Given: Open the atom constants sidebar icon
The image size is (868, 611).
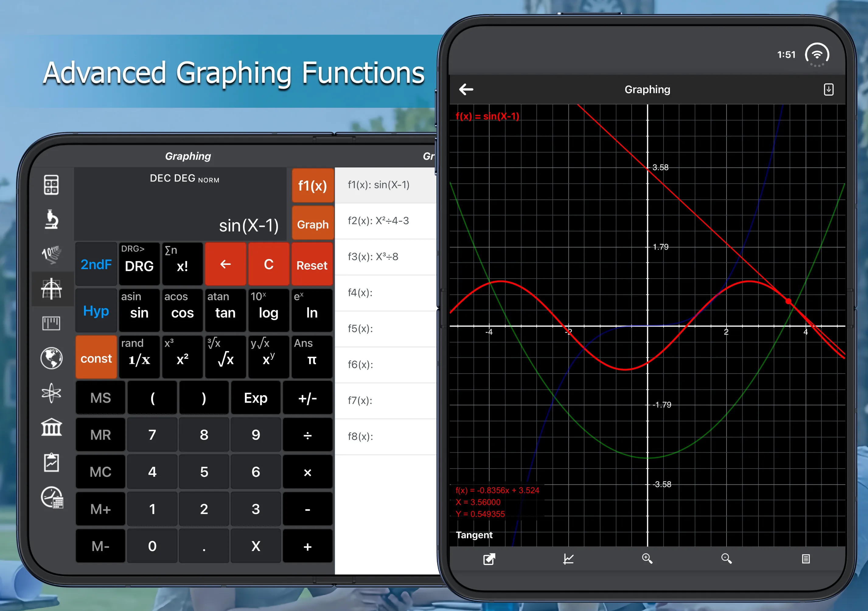Looking at the screenshot, I should point(51,393).
